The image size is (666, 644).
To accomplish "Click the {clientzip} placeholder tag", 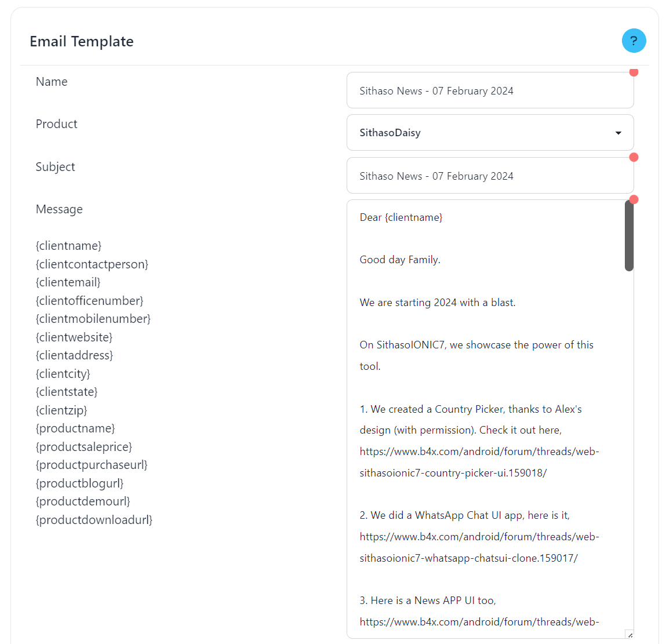I will pos(61,410).
